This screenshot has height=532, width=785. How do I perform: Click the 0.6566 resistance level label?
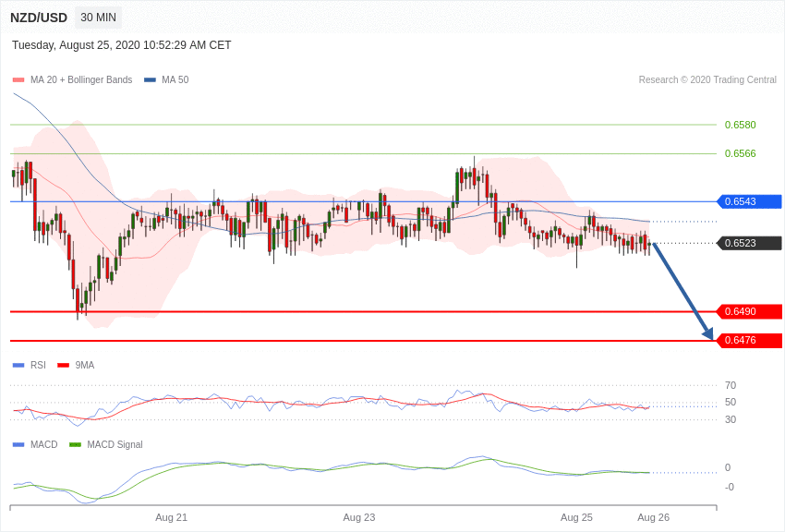[x=741, y=153]
